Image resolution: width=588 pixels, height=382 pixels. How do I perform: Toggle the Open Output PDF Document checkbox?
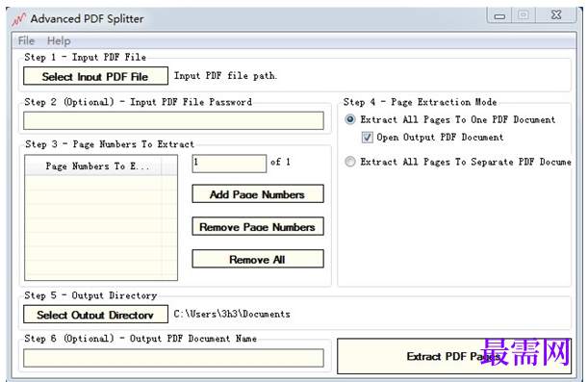tap(367, 138)
